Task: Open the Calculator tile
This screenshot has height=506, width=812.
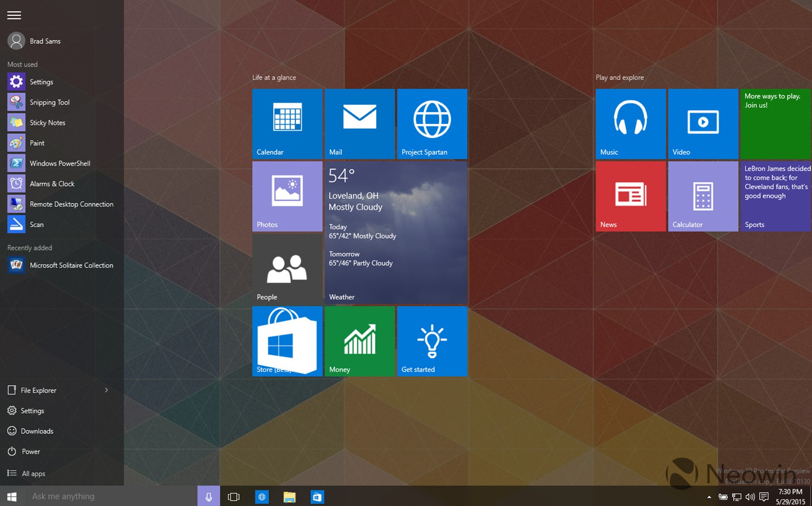Action: [x=702, y=196]
